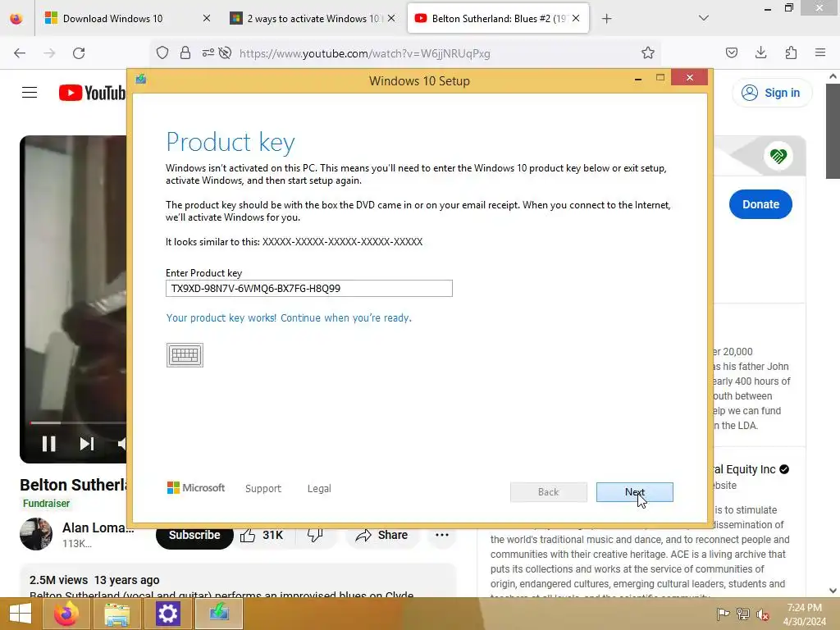The image size is (840, 630).
Task: Open the Legal link in Setup
Action: pyautogui.click(x=319, y=489)
